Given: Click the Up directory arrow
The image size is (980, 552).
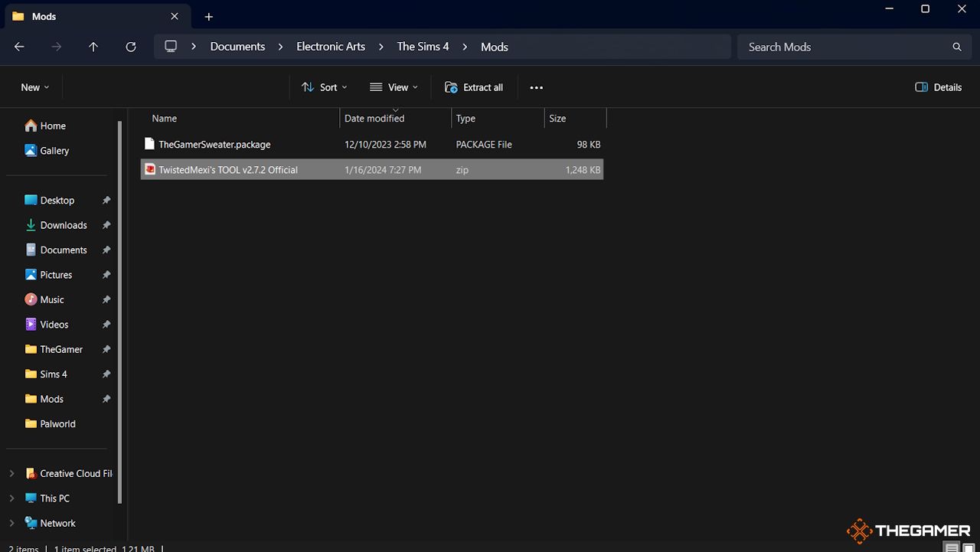Looking at the screenshot, I should point(93,47).
